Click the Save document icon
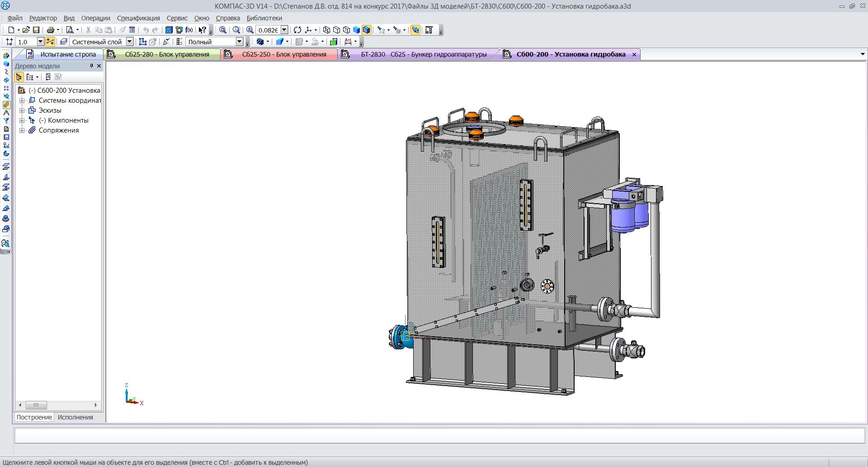Screen dimensions: 868x467 click(x=36, y=30)
